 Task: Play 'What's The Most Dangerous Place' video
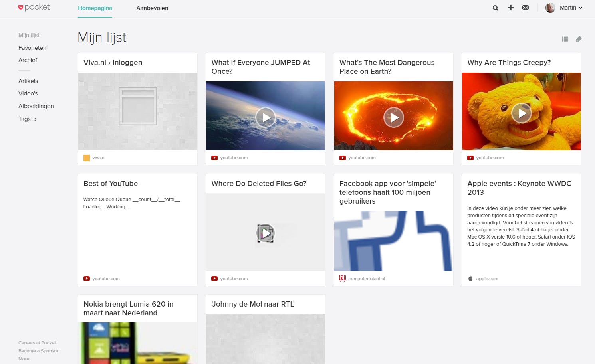(x=394, y=117)
